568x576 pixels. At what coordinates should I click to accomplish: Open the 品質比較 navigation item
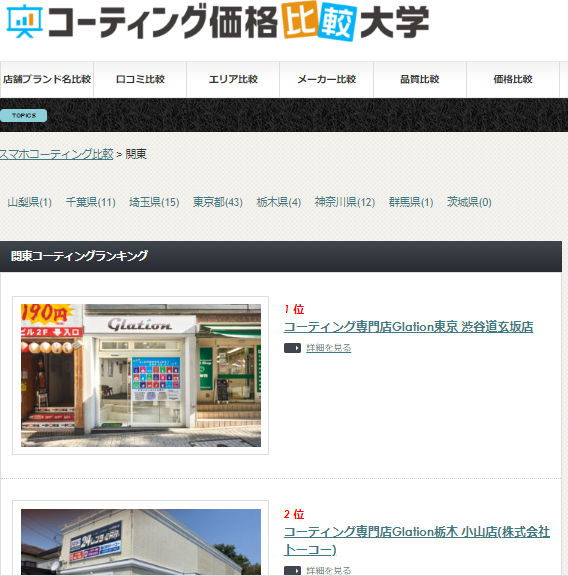coord(420,79)
